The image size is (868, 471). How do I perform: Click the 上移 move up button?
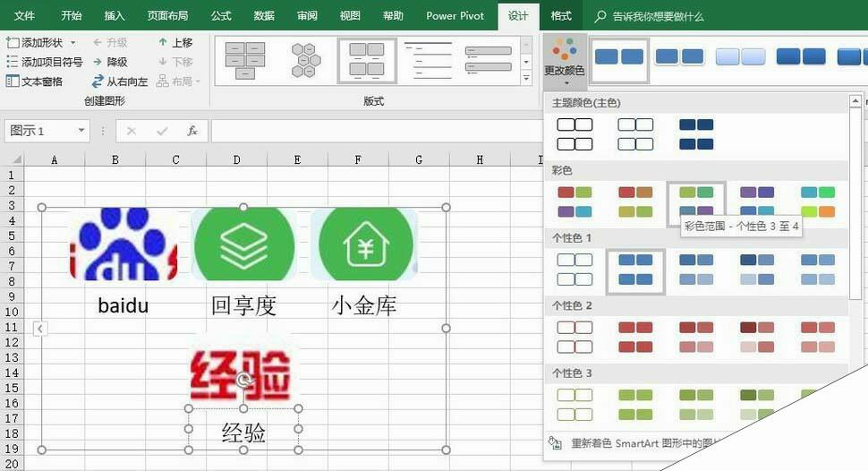(x=175, y=43)
